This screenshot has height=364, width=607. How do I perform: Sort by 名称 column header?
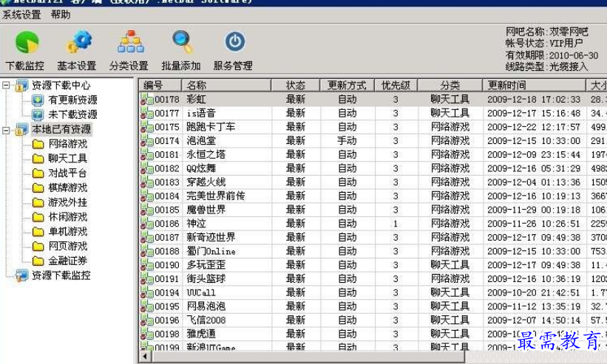[x=226, y=85]
